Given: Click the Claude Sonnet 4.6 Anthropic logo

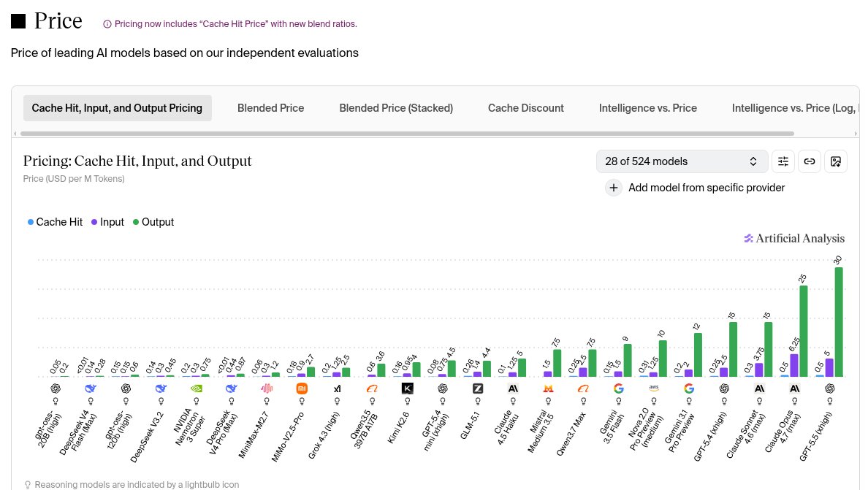Looking at the screenshot, I should (760, 388).
